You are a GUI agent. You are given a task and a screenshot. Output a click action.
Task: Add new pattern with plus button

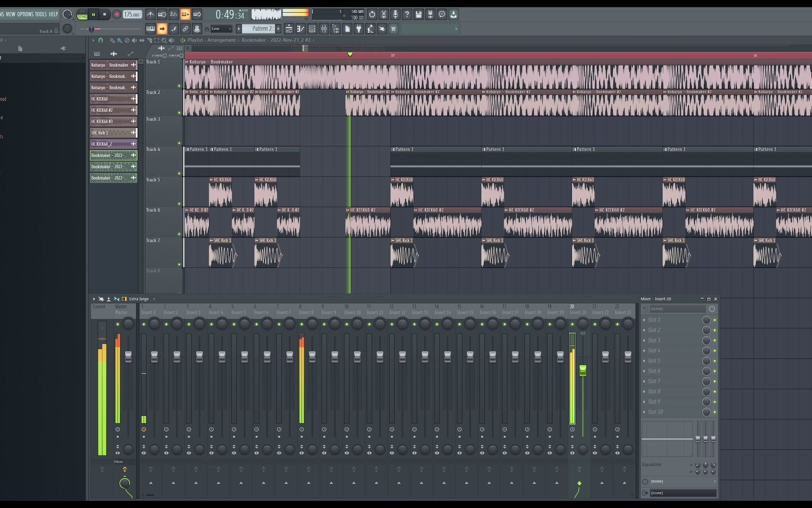point(278,29)
